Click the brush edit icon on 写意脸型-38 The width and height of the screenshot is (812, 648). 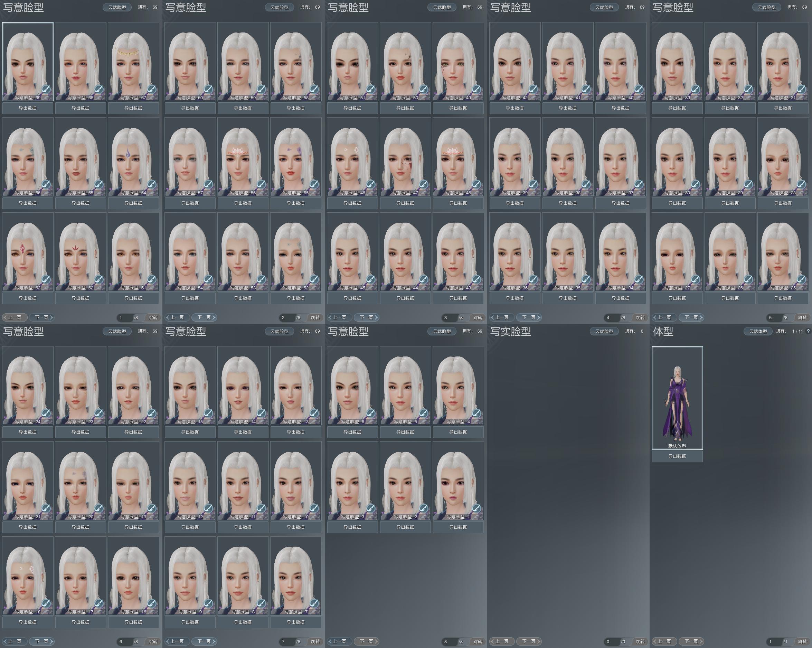(586, 185)
